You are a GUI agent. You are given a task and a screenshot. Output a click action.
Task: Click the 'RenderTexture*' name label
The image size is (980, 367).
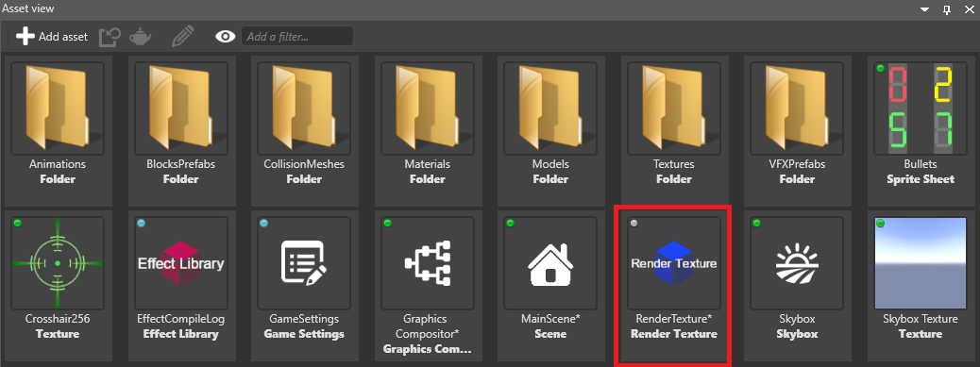point(674,319)
